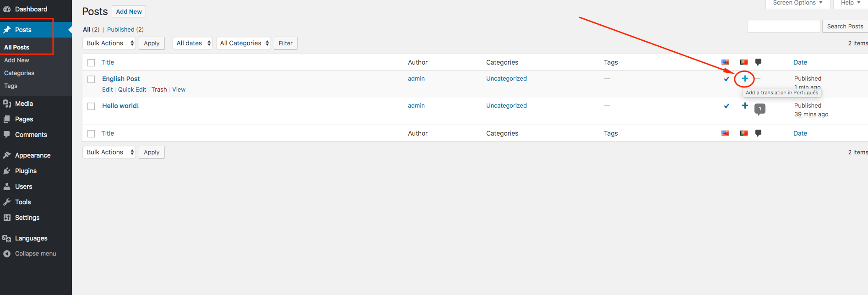The image size is (868, 295).
Task: Expand the Screen Options panel
Action: click(797, 3)
